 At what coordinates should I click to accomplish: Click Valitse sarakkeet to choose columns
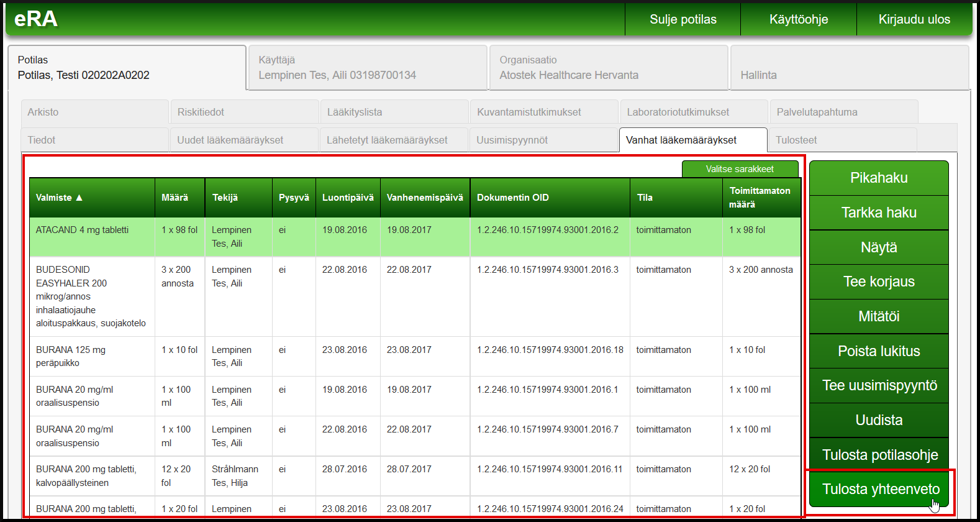pyautogui.click(x=740, y=169)
